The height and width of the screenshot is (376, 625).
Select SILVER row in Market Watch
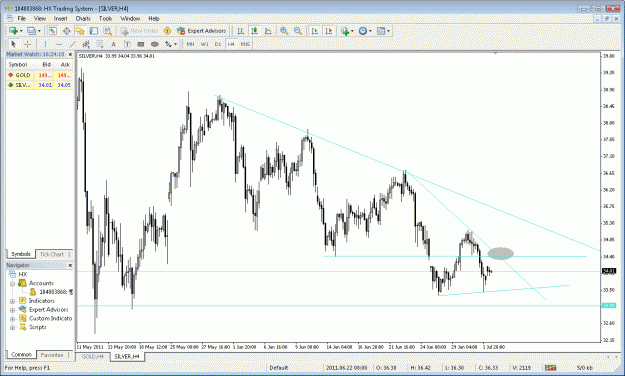tap(39, 85)
